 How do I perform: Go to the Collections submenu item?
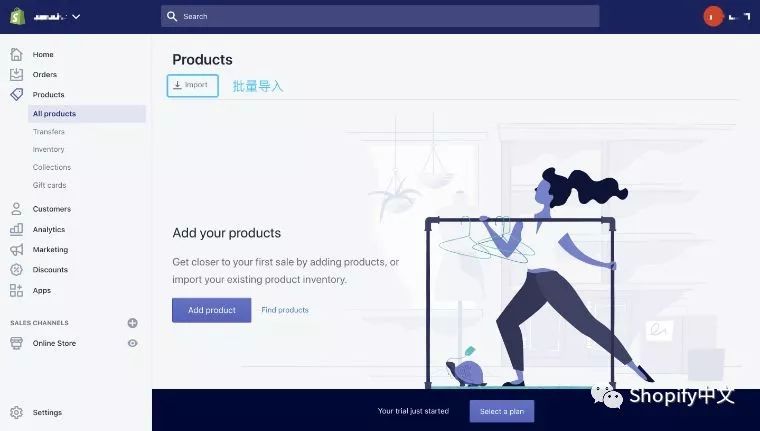52,167
